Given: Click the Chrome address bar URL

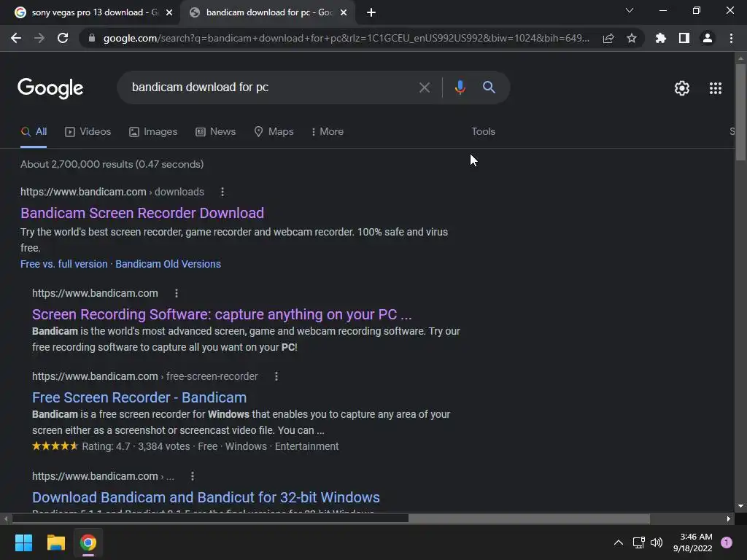Looking at the screenshot, I should [346, 38].
